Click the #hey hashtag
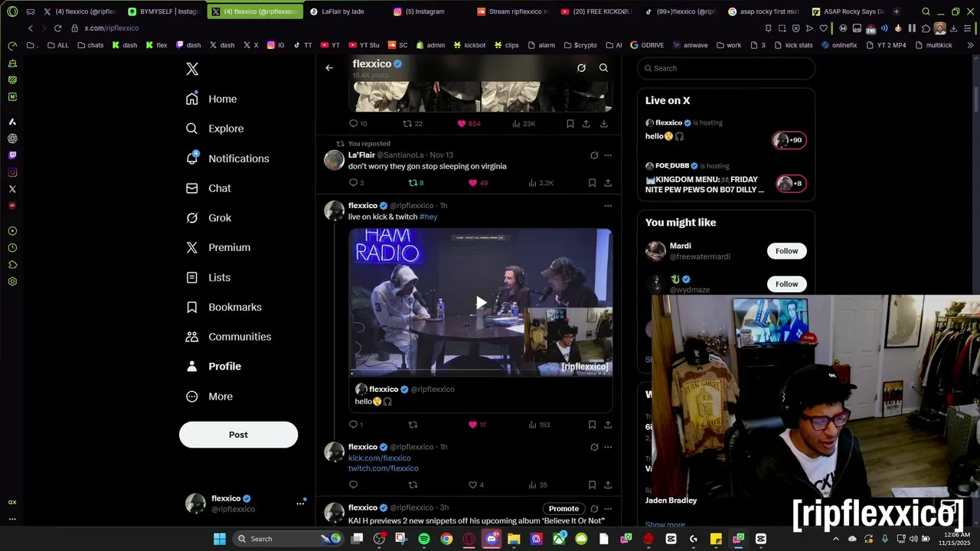 click(429, 217)
